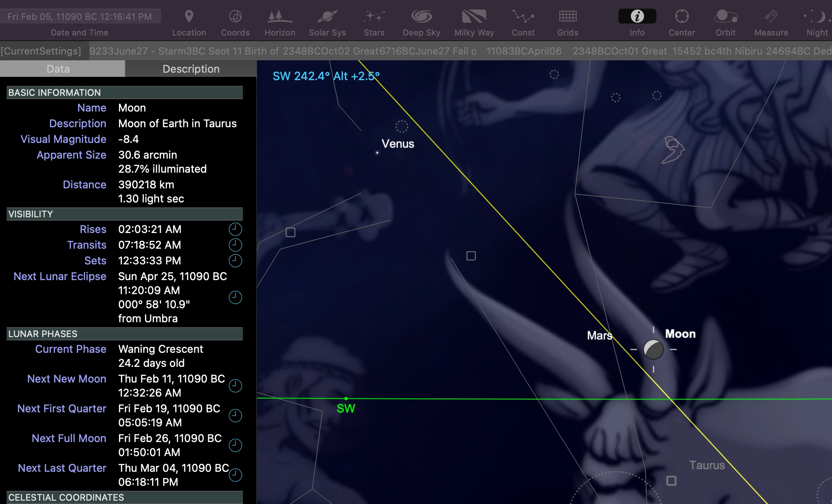Click the Mars label in the sky
Screen dimensions: 832x504
point(599,335)
